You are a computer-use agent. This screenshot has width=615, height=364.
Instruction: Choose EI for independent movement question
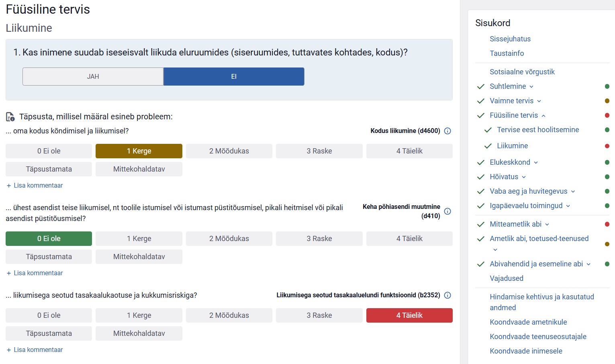(x=234, y=76)
